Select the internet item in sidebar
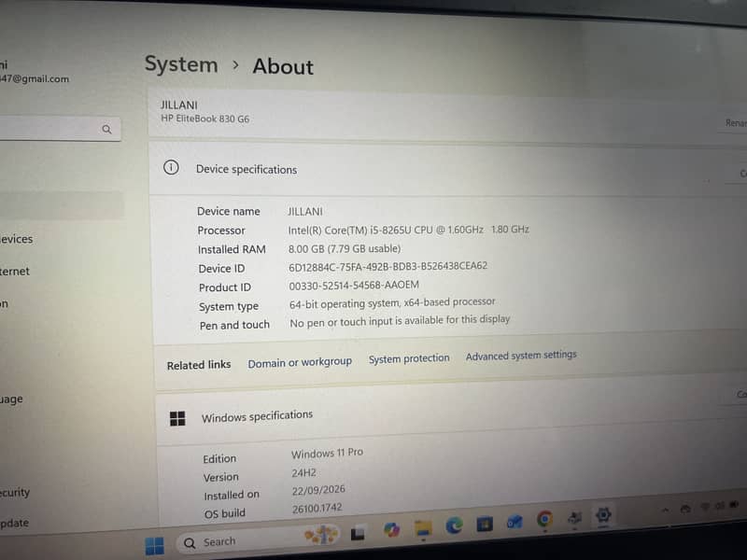 pos(14,272)
